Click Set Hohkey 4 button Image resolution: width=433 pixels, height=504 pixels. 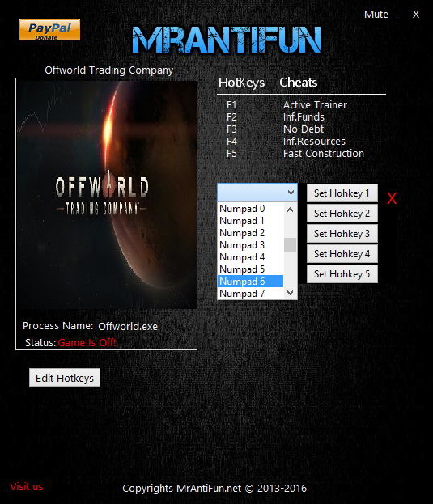tap(342, 254)
